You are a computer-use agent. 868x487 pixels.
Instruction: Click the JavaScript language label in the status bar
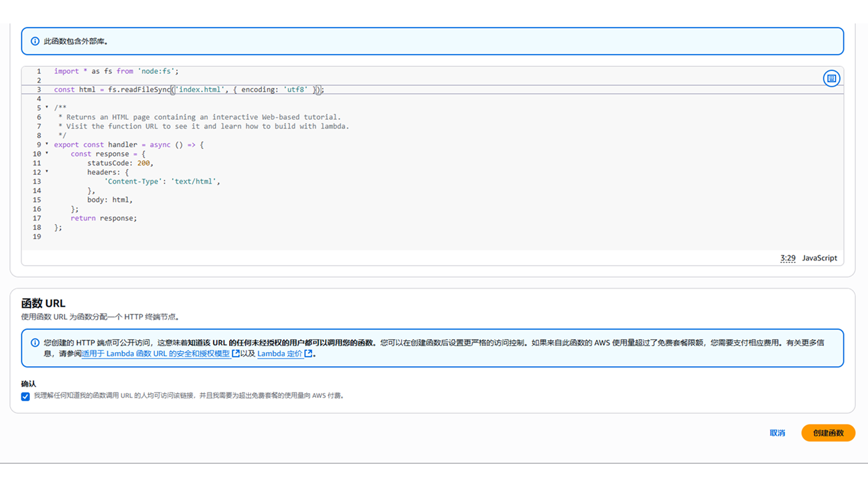click(819, 258)
